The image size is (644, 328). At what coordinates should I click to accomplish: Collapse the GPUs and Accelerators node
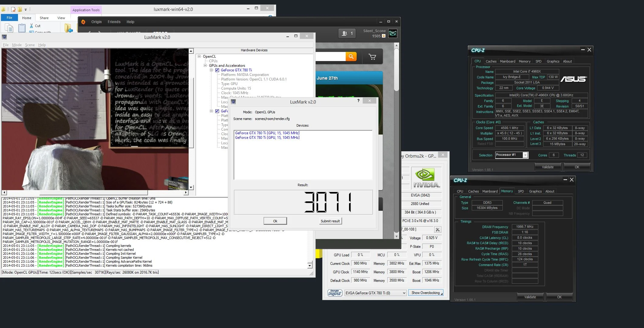pos(205,66)
